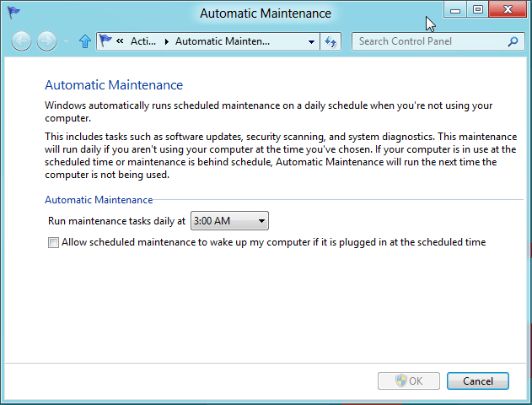
Task: Maximize the Automatic Maintenance window
Action: click(478, 9)
